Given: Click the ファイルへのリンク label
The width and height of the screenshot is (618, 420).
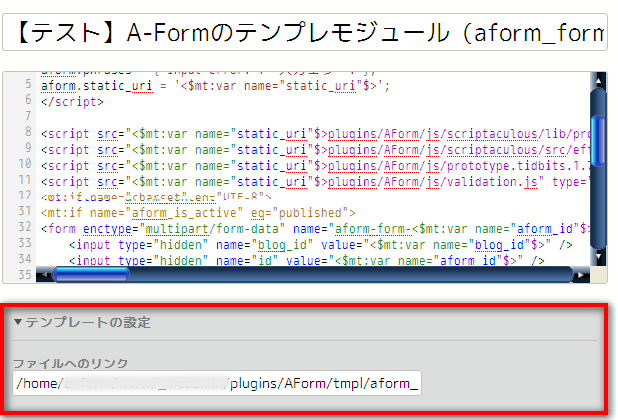Looking at the screenshot, I should [69, 362].
